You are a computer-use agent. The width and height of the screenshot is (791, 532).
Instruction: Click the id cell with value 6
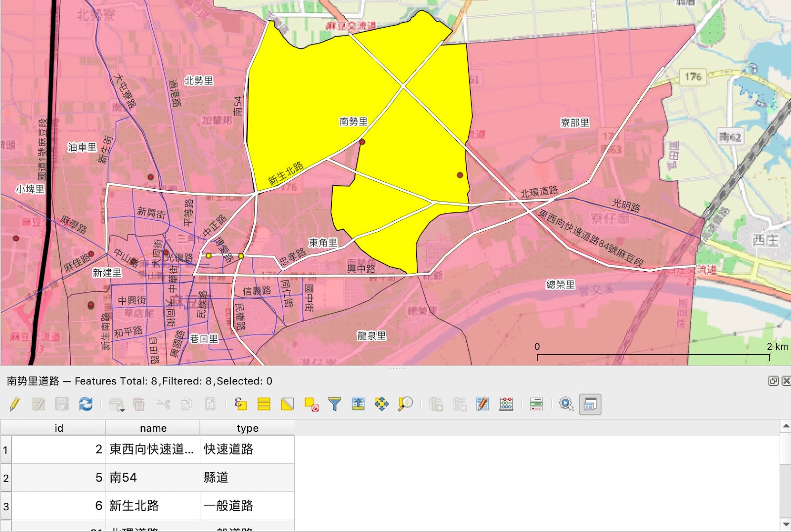click(58, 506)
